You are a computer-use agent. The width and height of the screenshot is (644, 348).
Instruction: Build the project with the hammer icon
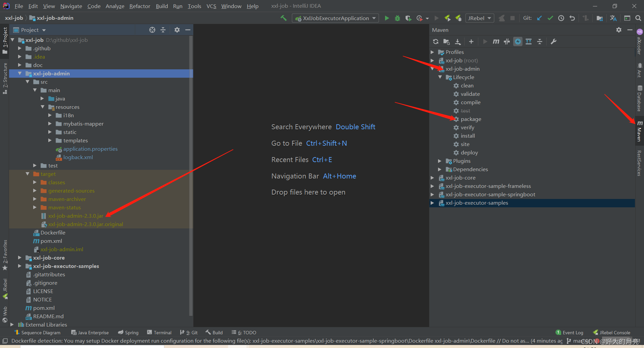tap(284, 18)
